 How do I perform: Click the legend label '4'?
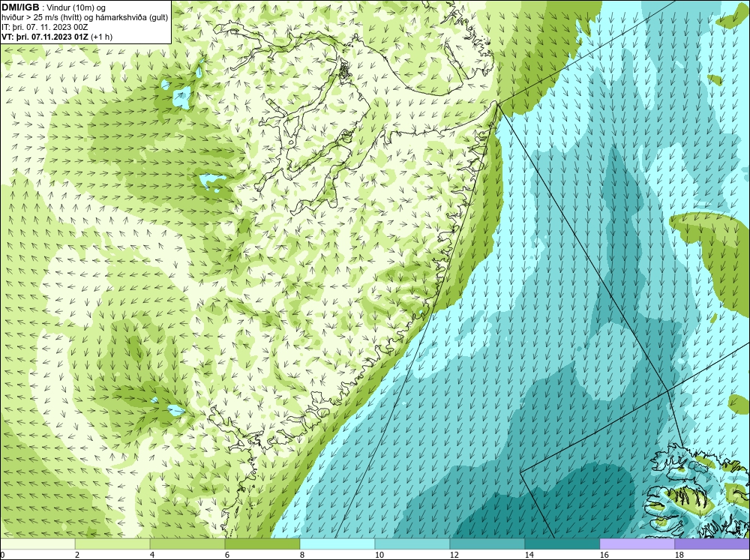point(152,555)
